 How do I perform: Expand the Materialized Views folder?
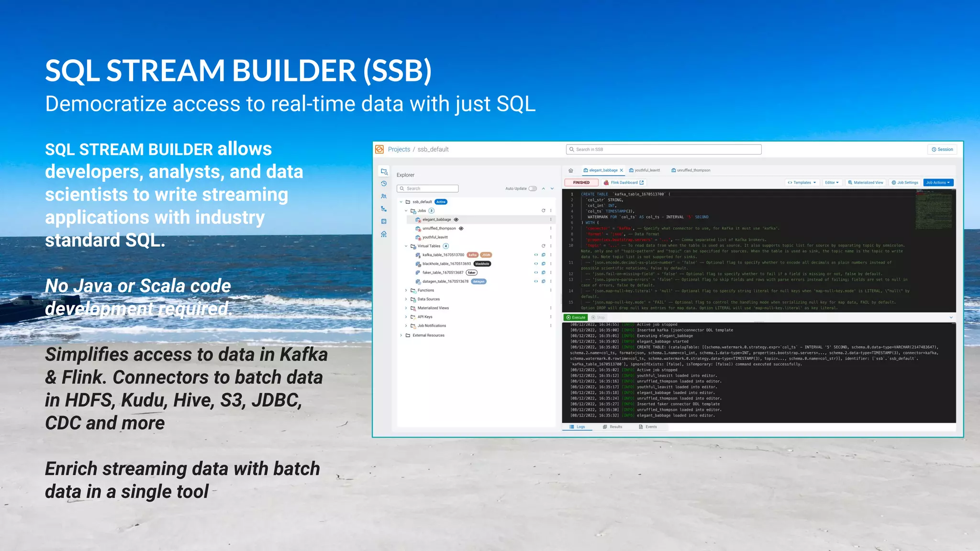406,308
